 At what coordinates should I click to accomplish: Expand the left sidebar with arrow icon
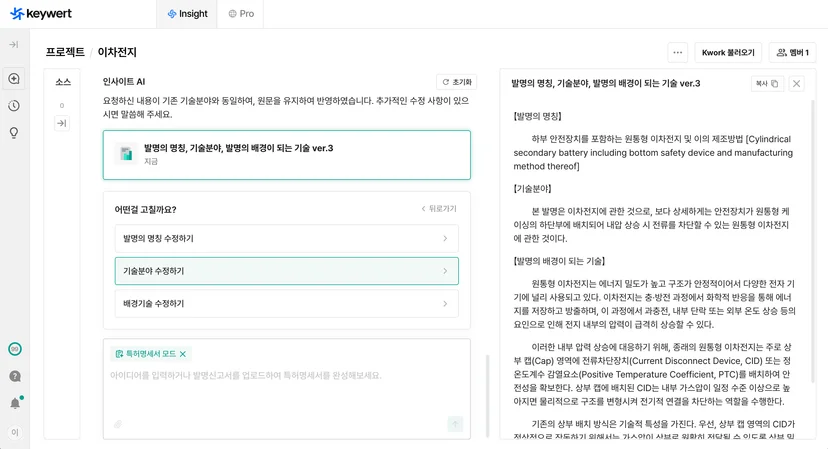click(14, 45)
